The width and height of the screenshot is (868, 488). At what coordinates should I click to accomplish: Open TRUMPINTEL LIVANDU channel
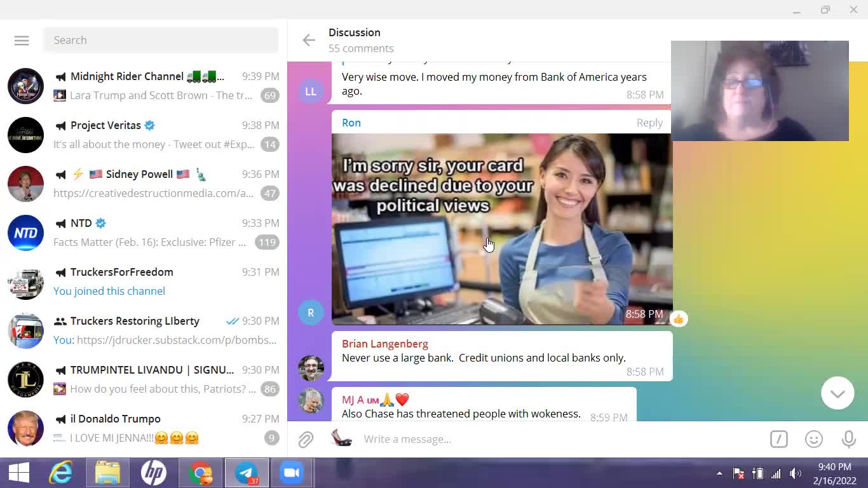tap(144, 379)
